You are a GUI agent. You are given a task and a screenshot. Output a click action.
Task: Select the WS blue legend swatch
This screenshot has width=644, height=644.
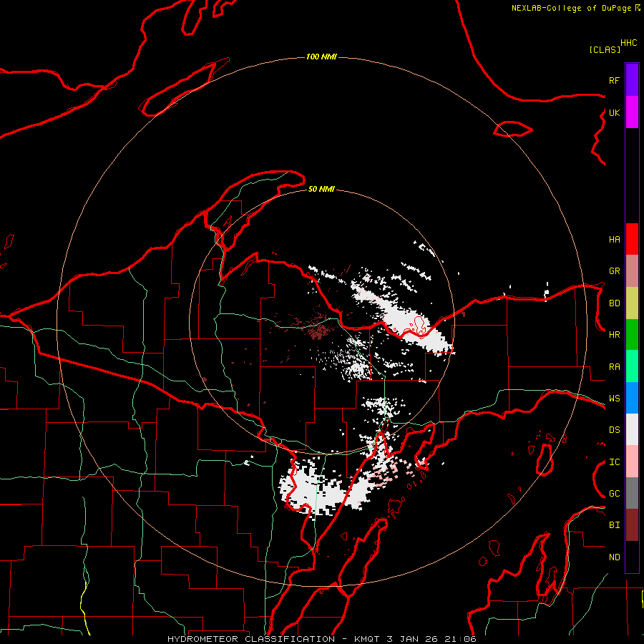coord(632,398)
